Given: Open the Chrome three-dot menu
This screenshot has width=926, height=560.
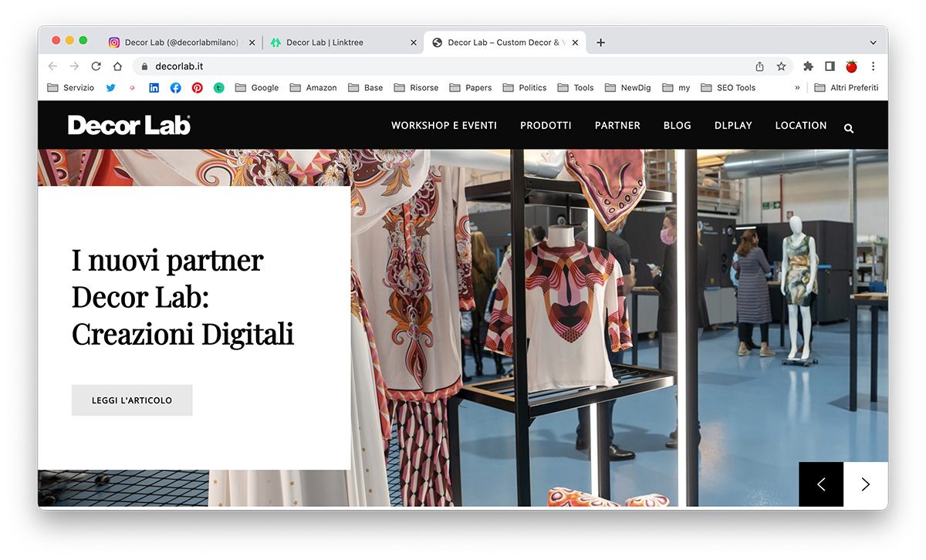Looking at the screenshot, I should coord(873,66).
